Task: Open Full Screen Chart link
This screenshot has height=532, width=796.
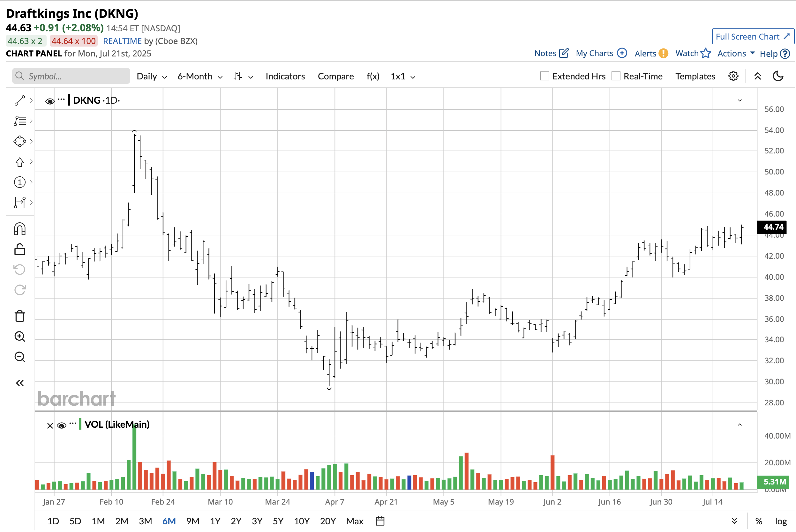Action: coord(753,37)
